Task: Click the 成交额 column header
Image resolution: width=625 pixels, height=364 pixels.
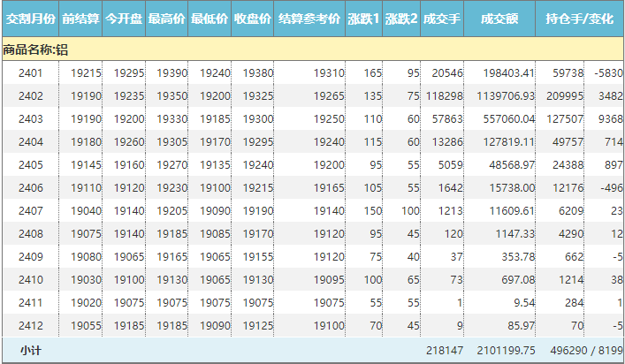Action: [499, 19]
